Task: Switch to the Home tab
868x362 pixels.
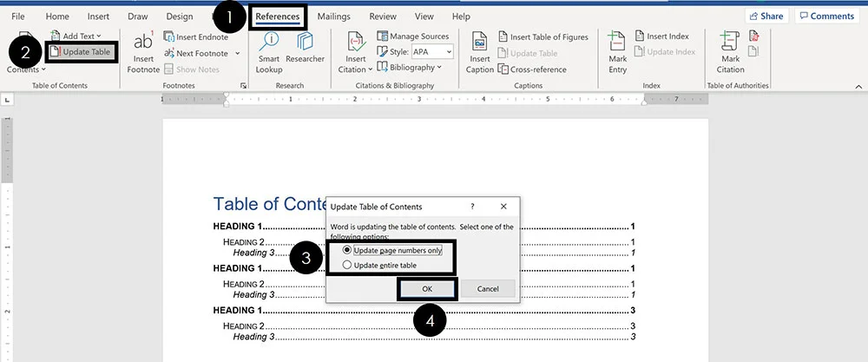Action: 57,16
